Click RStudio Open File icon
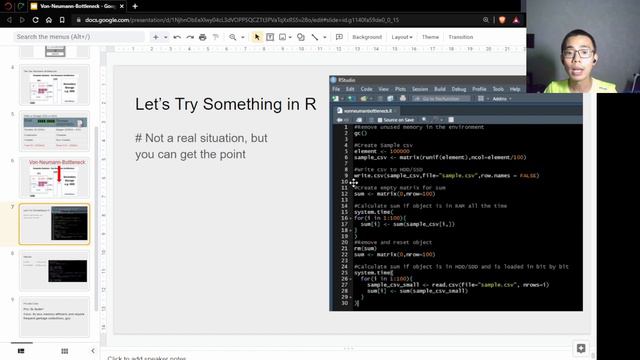 point(363,99)
